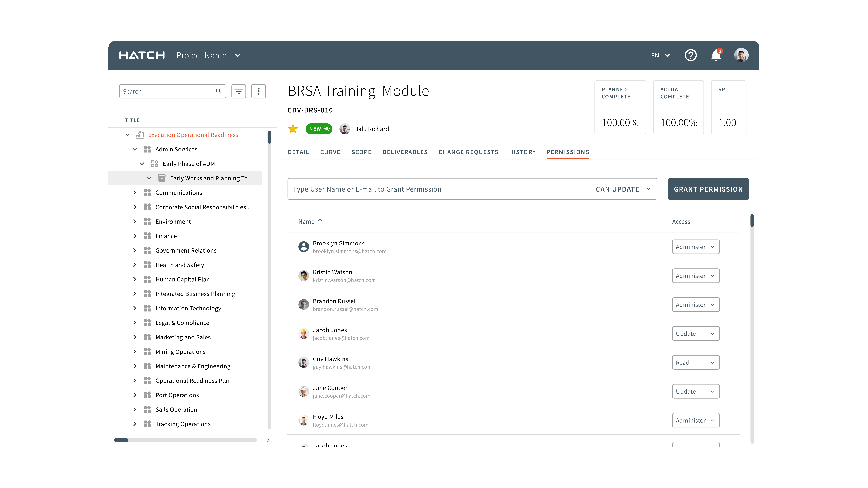Toggle the yellow favorite star
This screenshot has height=488, width=868.
(x=293, y=129)
